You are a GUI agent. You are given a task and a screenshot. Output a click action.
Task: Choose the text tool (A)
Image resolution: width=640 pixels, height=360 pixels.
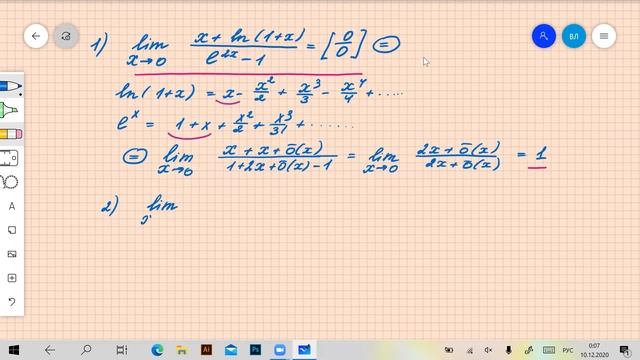12,206
